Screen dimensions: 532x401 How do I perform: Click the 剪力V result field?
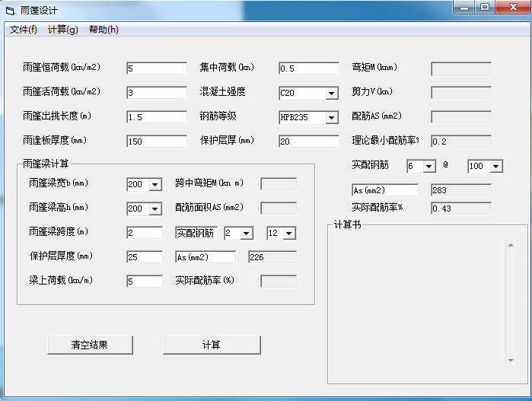coord(461,93)
